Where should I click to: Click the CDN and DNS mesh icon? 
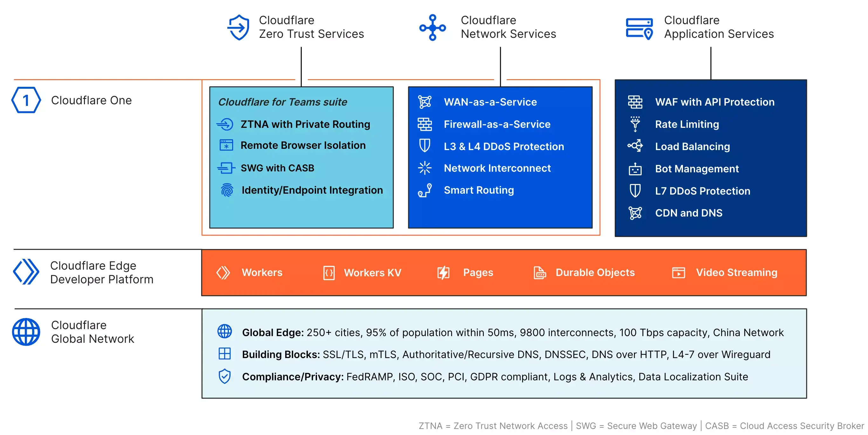635,213
